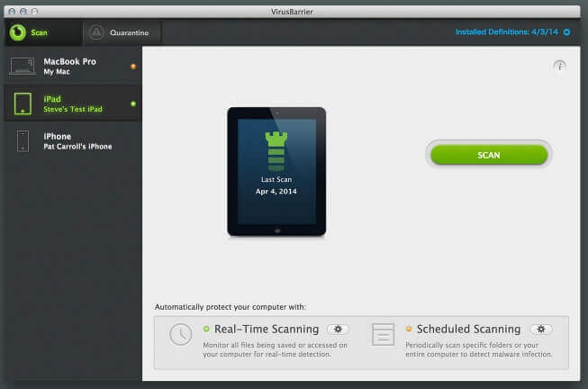Click "Apr 4, 2014" last scan date
The height and width of the screenshot is (389, 588).
(276, 191)
